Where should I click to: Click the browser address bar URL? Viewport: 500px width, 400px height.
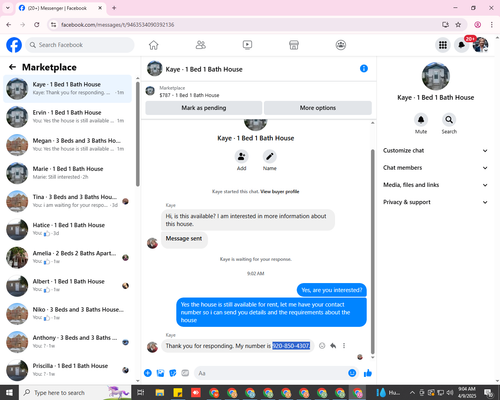click(117, 25)
